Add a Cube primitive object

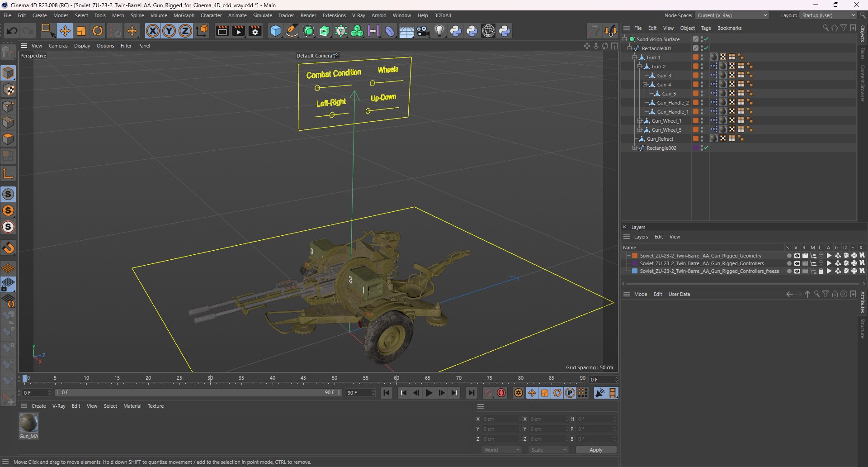click(275, 31)
